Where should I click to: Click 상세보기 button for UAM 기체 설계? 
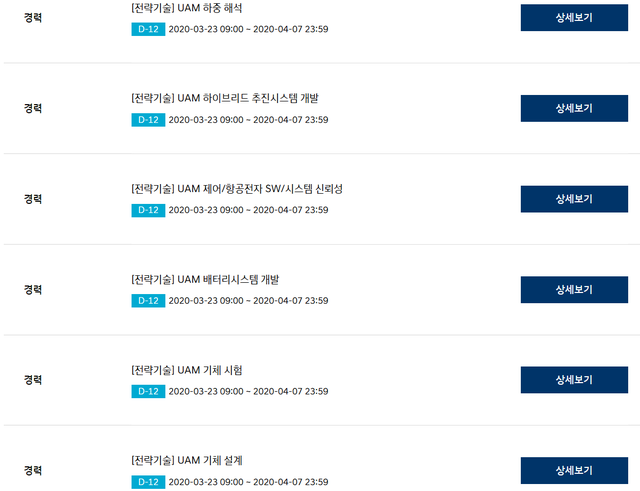pyautogui.click(x=574, y=470)
